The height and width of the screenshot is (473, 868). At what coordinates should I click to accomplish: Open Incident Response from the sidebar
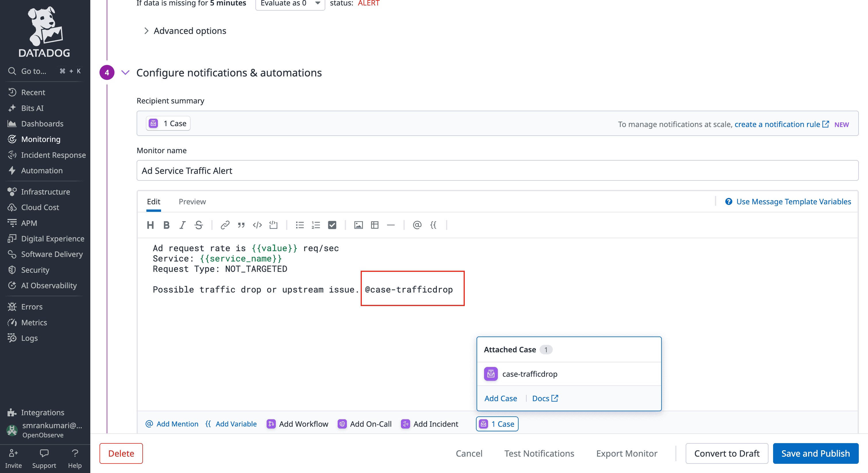point(53,155)
